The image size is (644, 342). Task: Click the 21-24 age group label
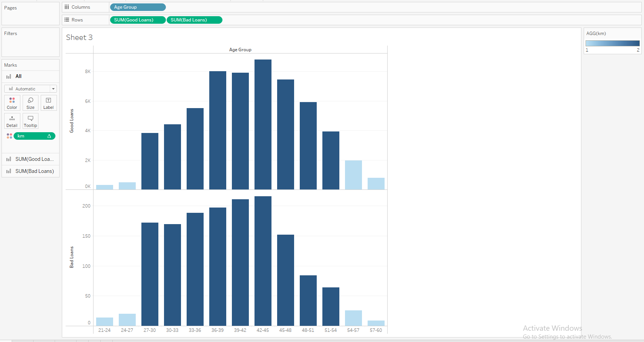tap(104, 330)
